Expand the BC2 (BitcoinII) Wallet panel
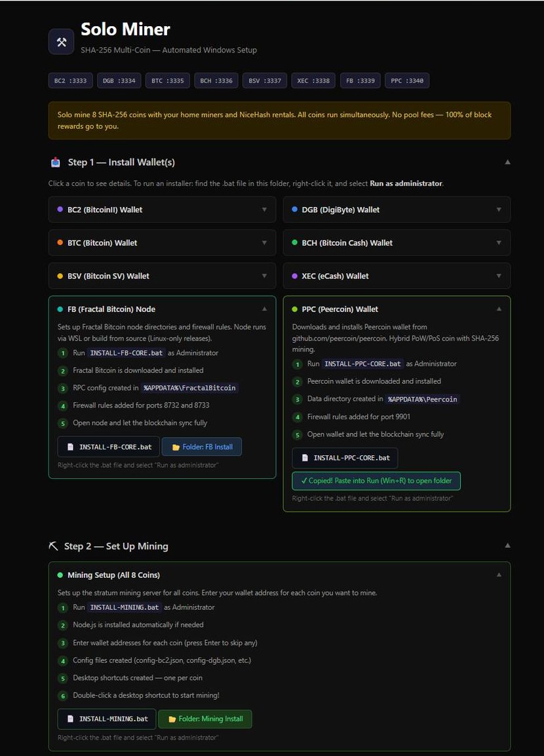Viewport: 544px width, 756px height. [x=162, y=209]
